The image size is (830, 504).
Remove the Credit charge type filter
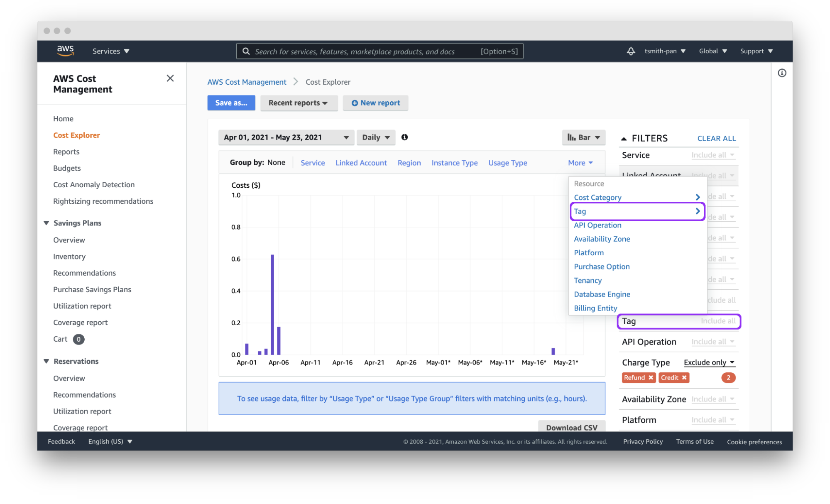tap(684, 377)
